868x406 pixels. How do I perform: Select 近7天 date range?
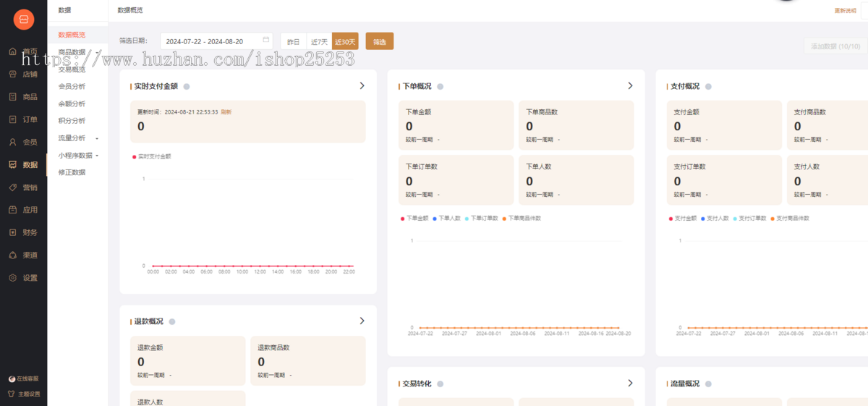319,42
